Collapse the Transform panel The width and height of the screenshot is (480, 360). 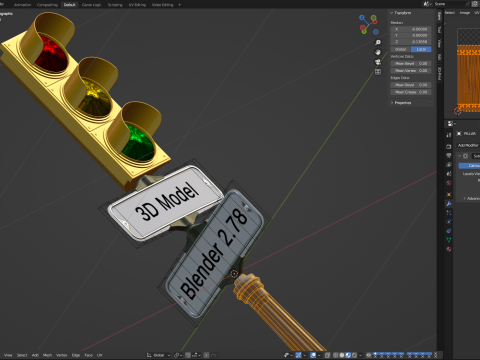click(392, 13)
